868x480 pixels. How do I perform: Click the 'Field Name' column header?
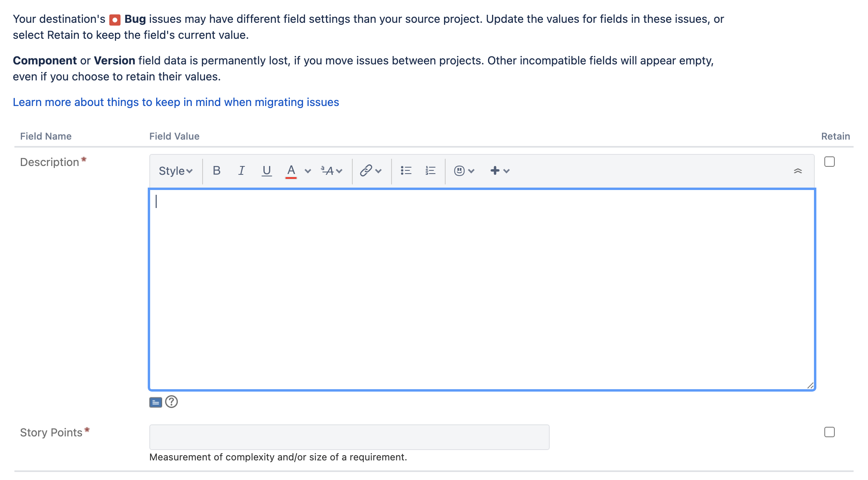coord(46,136)
